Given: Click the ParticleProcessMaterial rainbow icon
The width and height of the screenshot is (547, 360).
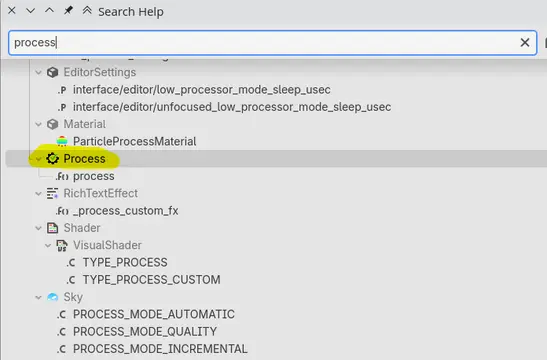Looking at the screenshot, I should click(62, 141).
